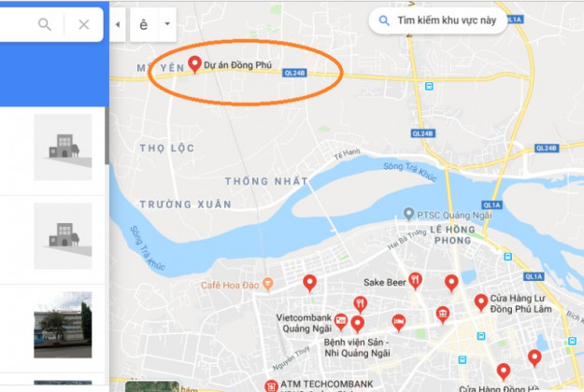Click the Café Hoa Đào orange marker
Screen dimensions: 584x392
point(267,284)
